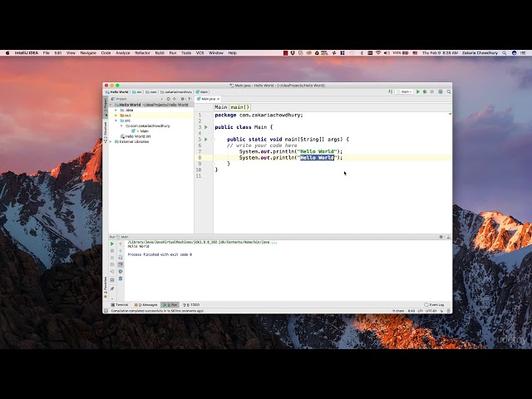Click the src item in navigation bar

coord(137,92)
